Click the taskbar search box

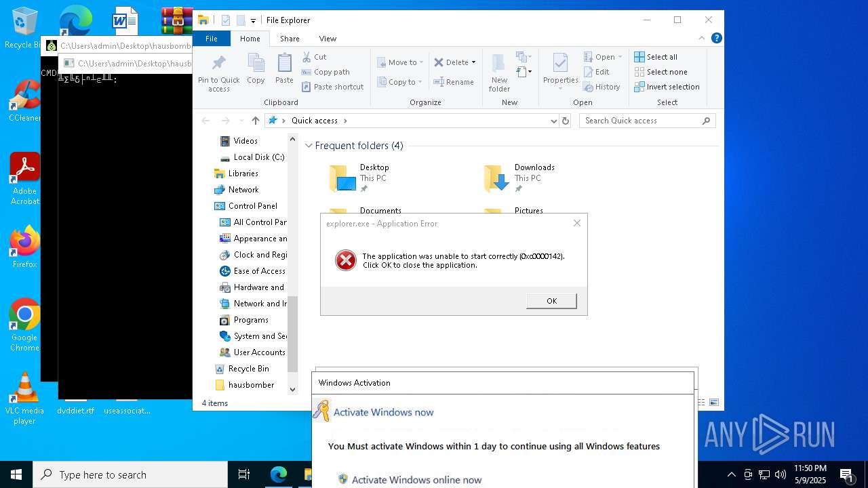pyautogui.click(x=130, y=474)
